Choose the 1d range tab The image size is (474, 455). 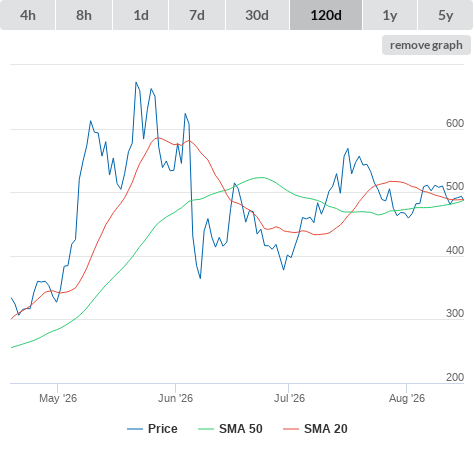141,15
